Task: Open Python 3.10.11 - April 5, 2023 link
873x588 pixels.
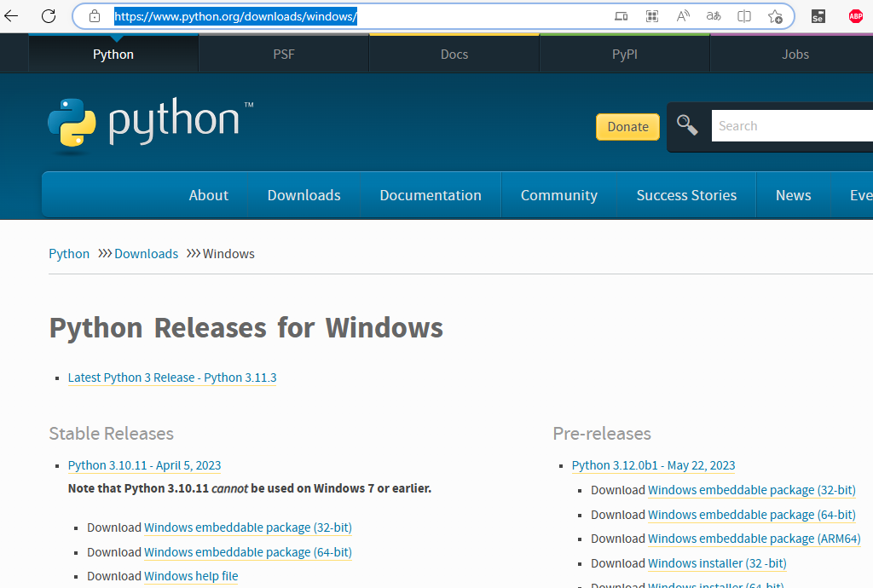Action: click(x=144, y=465)
